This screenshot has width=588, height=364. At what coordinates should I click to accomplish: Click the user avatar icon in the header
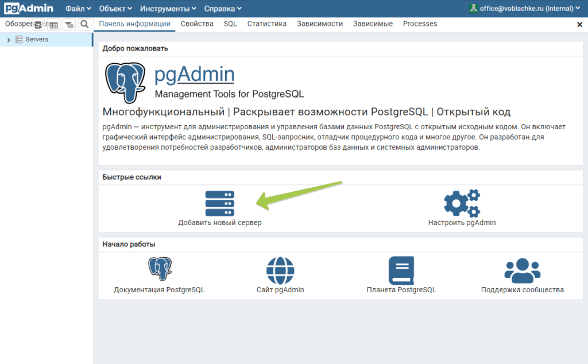(x=473, y=8)
